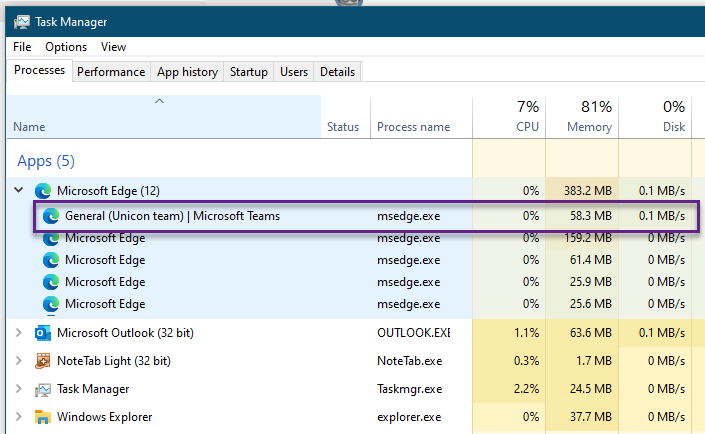Click the Task Manager row icon

tap(43, 389)
